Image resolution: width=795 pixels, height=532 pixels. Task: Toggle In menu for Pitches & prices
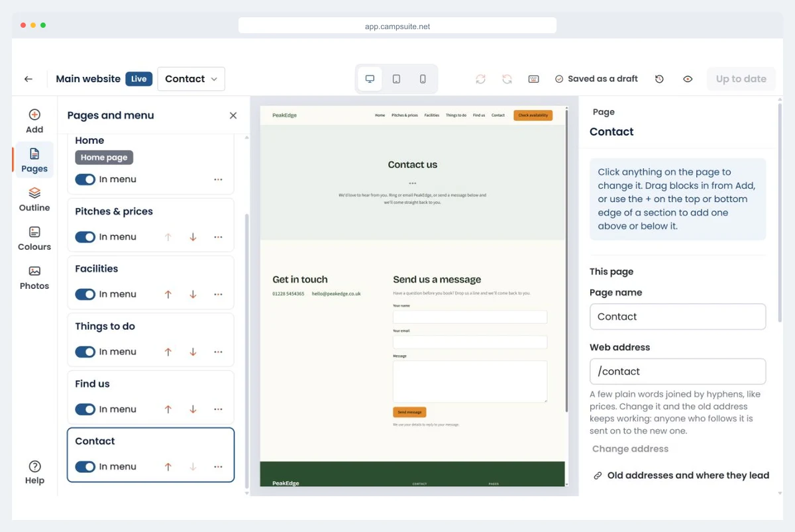85,237
